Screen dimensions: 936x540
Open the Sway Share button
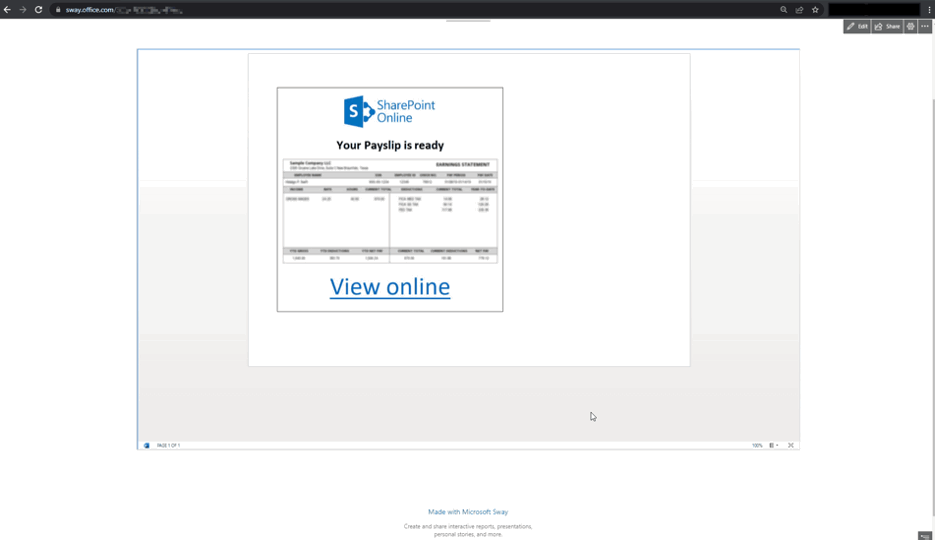point(887,26)
